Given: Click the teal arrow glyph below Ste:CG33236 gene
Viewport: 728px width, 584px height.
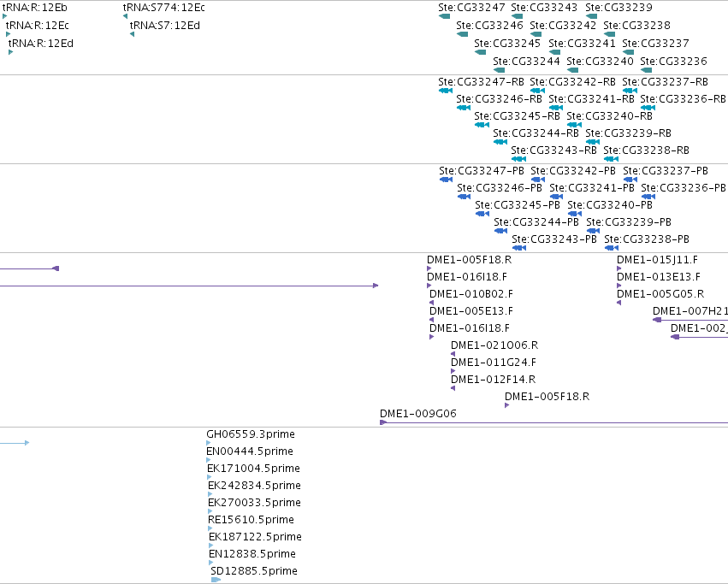Looking at the screenshot, I should (646, 70).
